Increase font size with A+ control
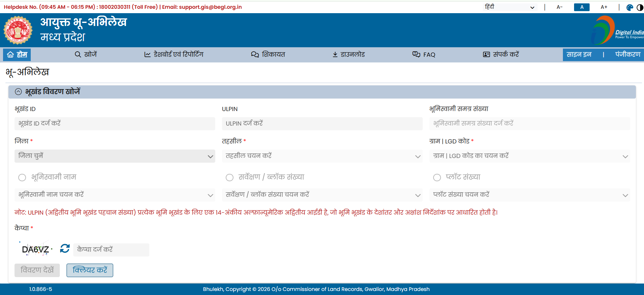 point(604,7)
